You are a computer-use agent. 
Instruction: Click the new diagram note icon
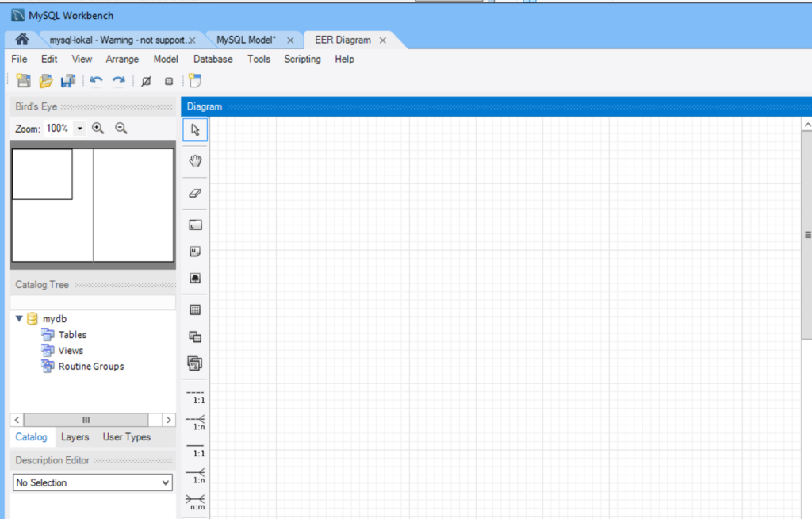coord(195,80)
